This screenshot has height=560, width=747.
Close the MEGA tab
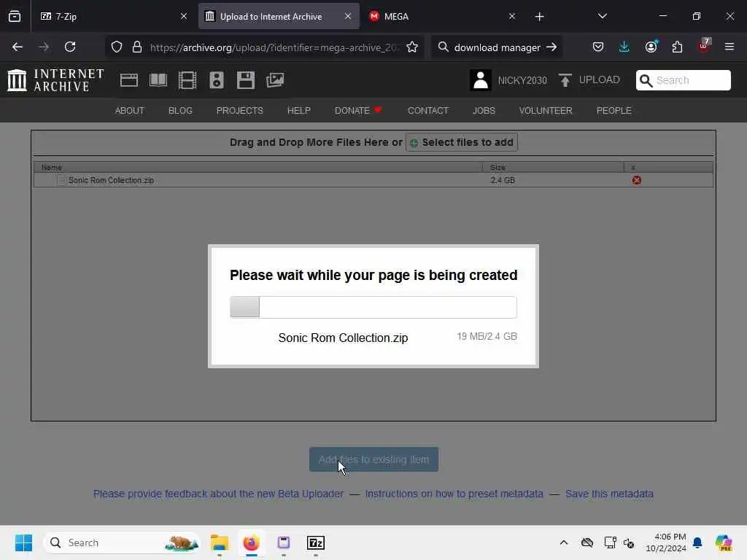pyautogui.click(x=512, y=16)
